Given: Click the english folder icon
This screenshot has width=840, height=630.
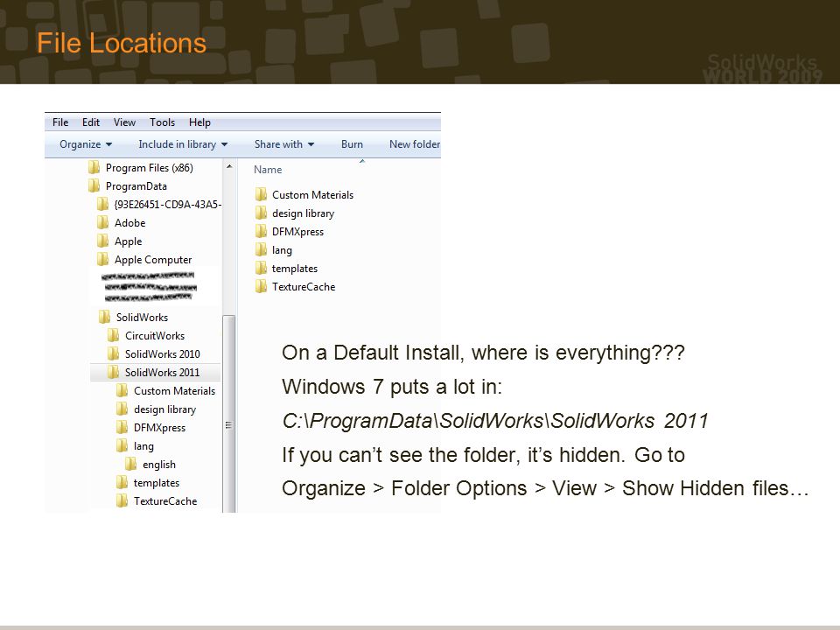Looking at the screenshot, I should [130, 464].
